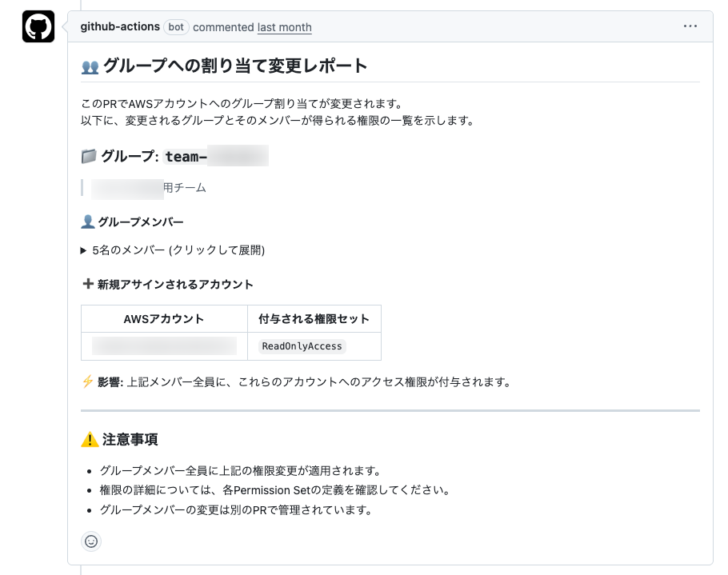Click the add reaction smiley icon

click(x=91, y=541)
